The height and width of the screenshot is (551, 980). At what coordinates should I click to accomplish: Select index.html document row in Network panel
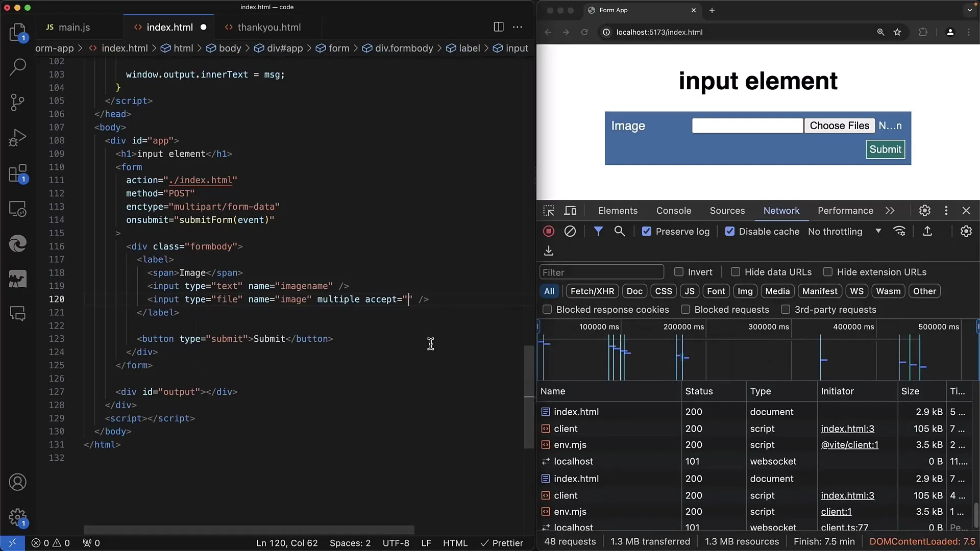click(575, 411)
